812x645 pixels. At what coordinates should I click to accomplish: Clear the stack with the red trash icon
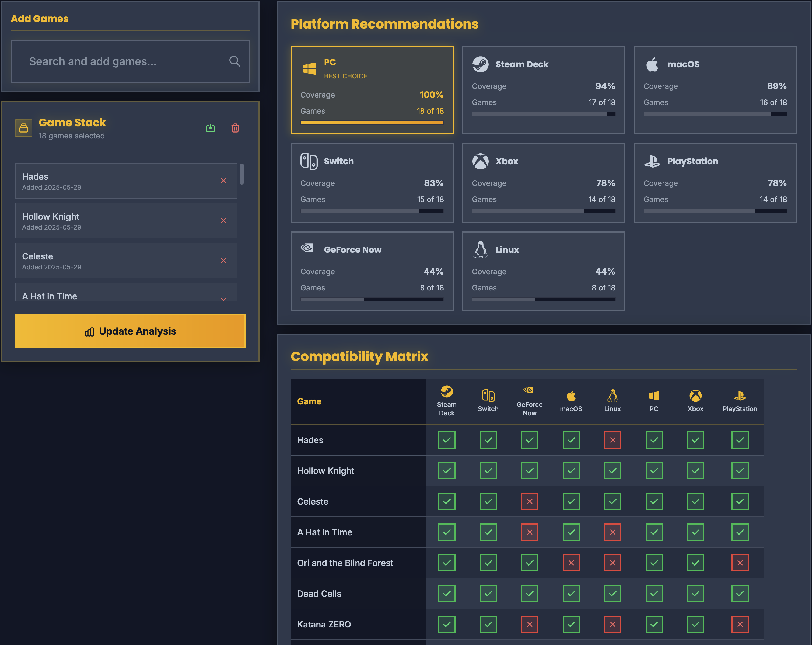[x=235, y=128]
